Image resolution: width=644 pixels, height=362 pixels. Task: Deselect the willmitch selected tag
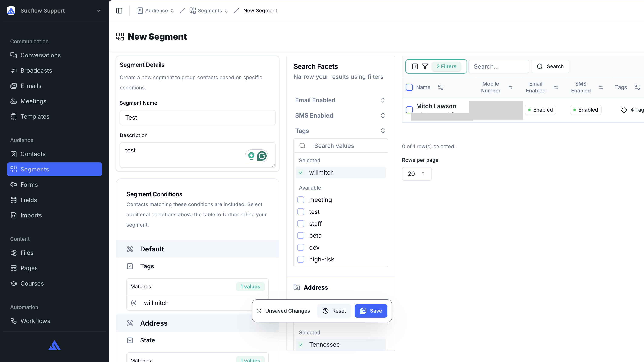click(x=341, y=172)
